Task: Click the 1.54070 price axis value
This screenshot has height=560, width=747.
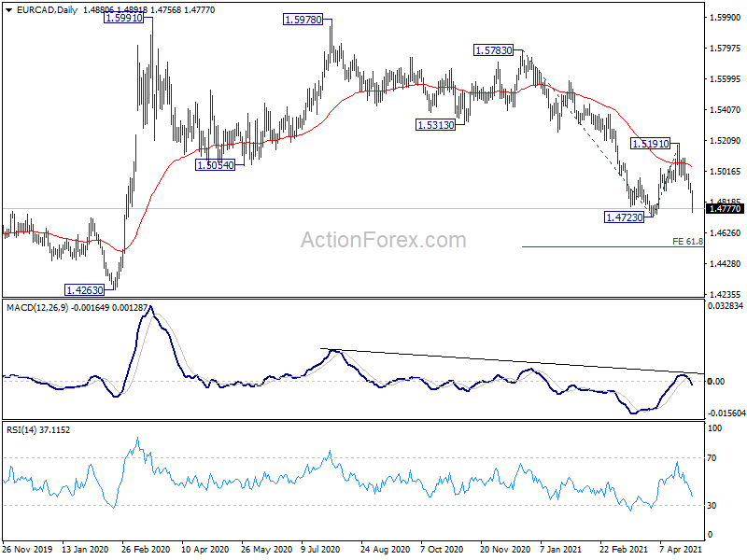Action: pyautogui.click(x=725, y=110)
